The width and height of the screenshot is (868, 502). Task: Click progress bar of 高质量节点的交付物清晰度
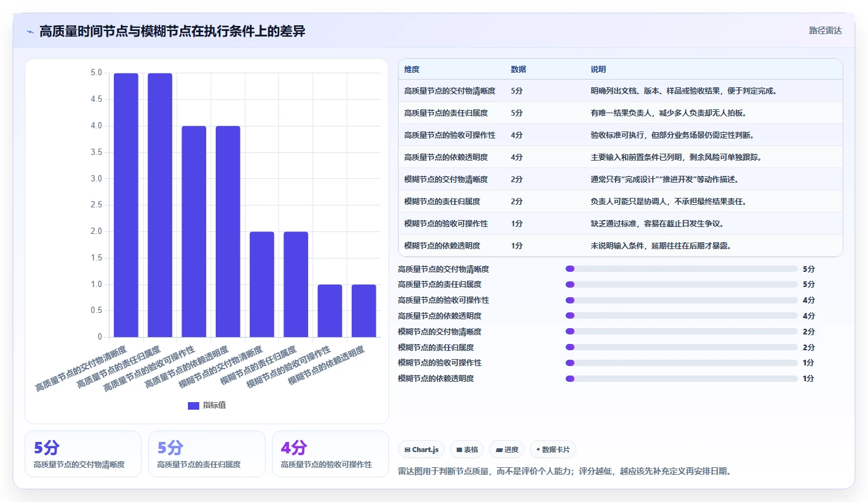pyautogui.click(x=681, y=269)
